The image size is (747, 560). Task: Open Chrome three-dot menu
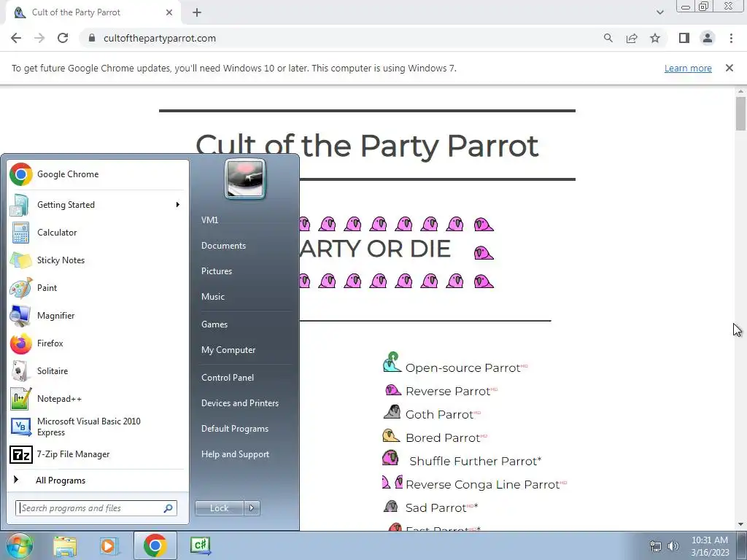coord(731,38)
